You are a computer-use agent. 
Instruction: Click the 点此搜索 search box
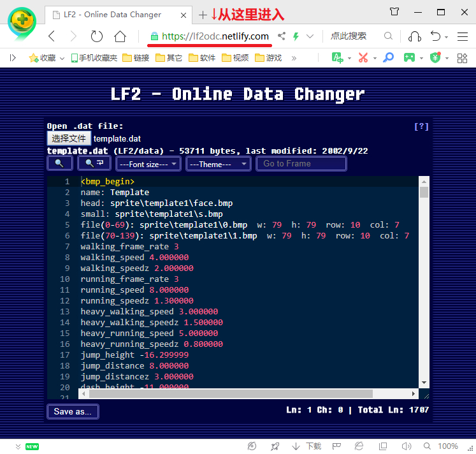[349, 36]
